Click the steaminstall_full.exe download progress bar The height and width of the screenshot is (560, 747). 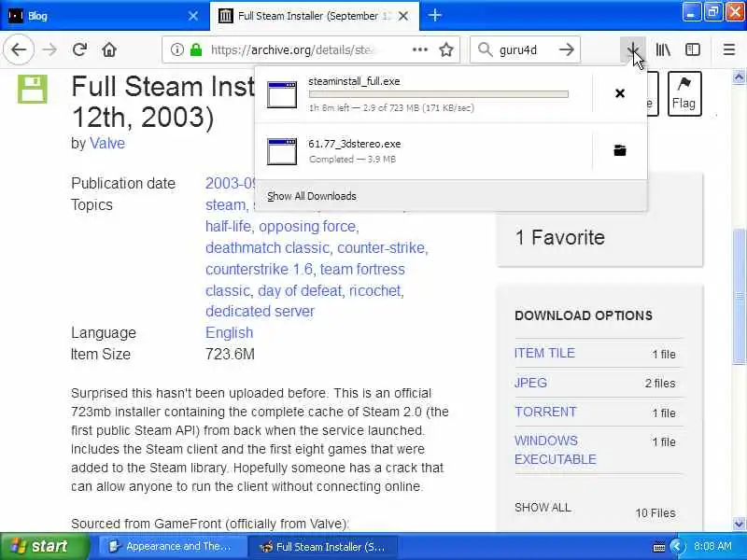[x=438, y=94]
